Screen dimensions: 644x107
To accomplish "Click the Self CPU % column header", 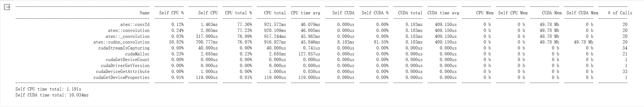I will pyautogui.click(x=171, y=13).
